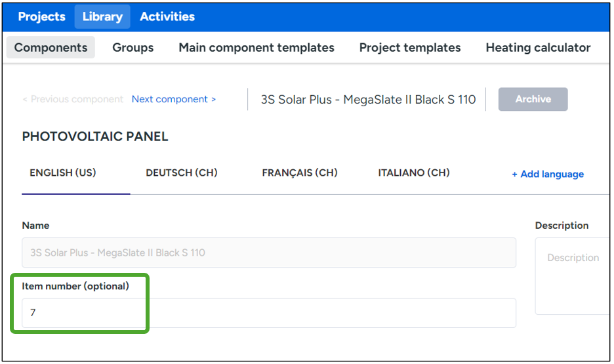Switch to Deutsch (CH) language tab
614x364 pixels.
coord(182,173)
